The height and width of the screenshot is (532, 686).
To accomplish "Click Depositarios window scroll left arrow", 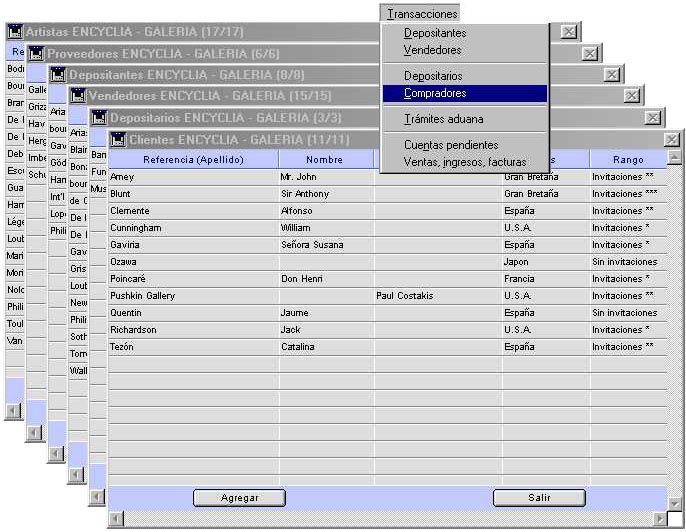I will tap(97, 497).
